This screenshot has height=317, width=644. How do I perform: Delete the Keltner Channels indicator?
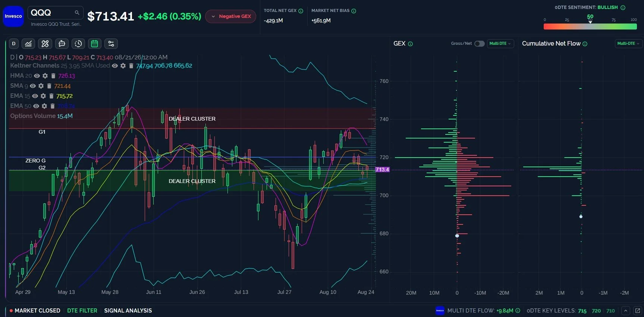point(131,66)
